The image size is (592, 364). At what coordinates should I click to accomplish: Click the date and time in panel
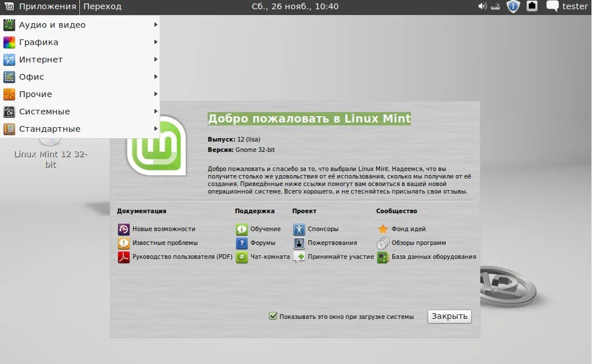295,6
